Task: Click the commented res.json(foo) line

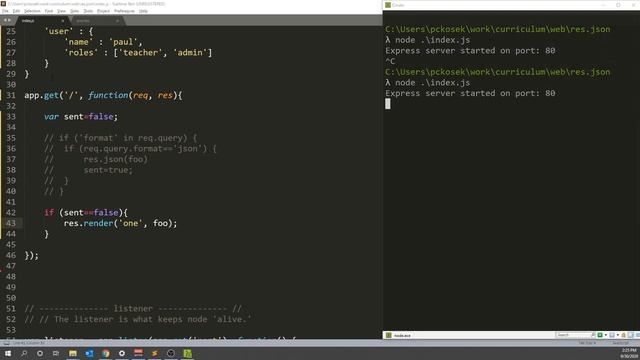Action: (96, 160)
